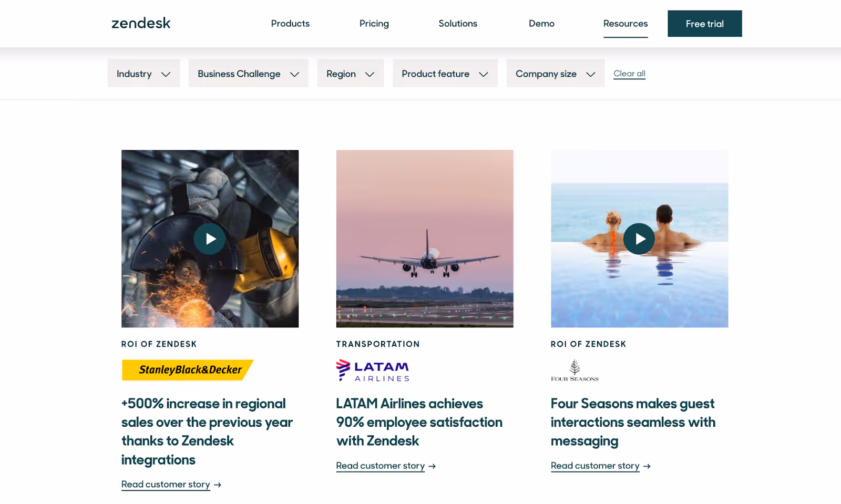This screenshot has height=504, width=841.
Task: Click the LATAM Airlines logo
Action: point(373,371)
